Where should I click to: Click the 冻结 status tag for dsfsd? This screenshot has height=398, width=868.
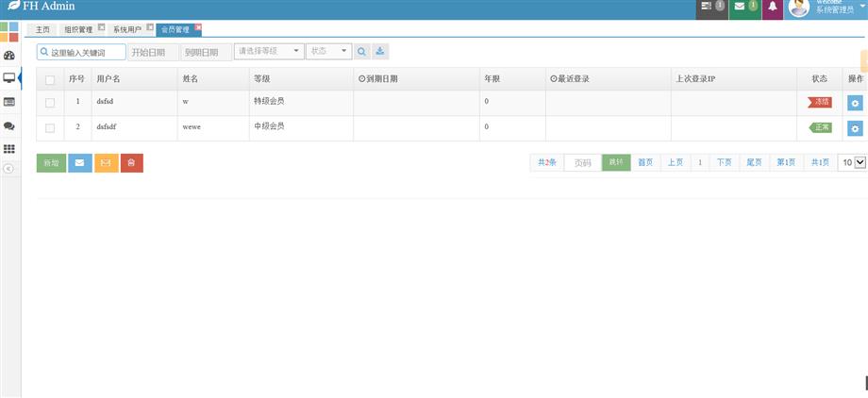(x=820, y=102)
